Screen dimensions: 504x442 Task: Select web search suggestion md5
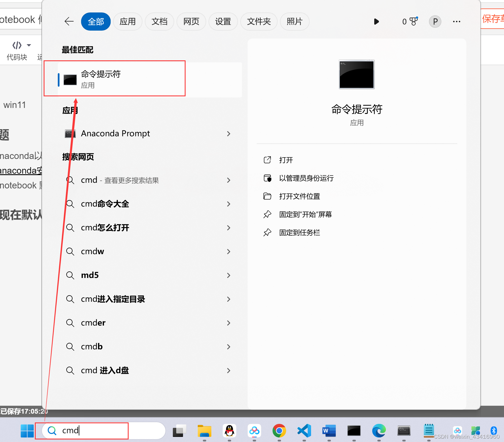[90, 275]
